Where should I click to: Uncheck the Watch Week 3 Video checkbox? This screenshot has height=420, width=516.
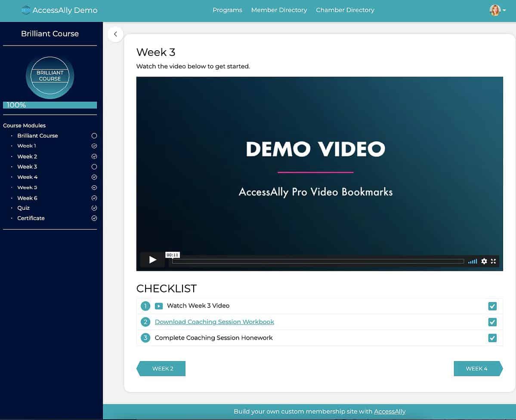pyautogui.click(x=492, y=306)
